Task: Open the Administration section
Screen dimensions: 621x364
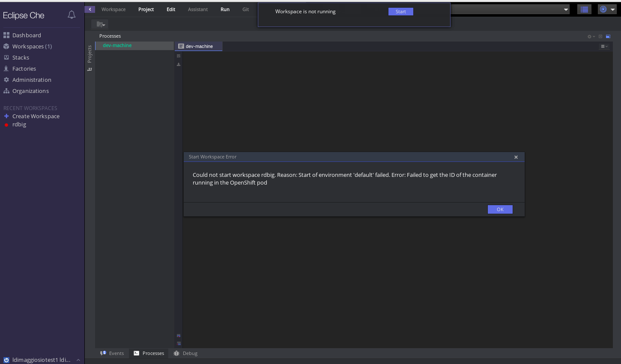Action: click(x=31, y=80)
